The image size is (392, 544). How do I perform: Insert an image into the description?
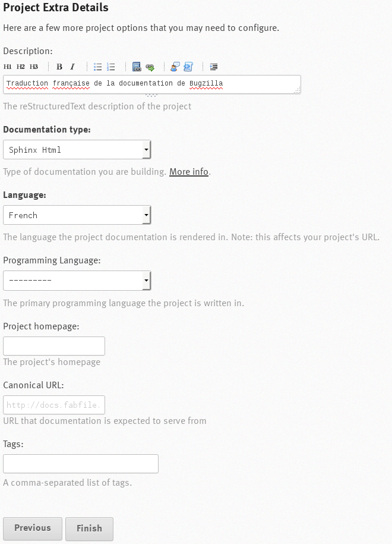137,67
